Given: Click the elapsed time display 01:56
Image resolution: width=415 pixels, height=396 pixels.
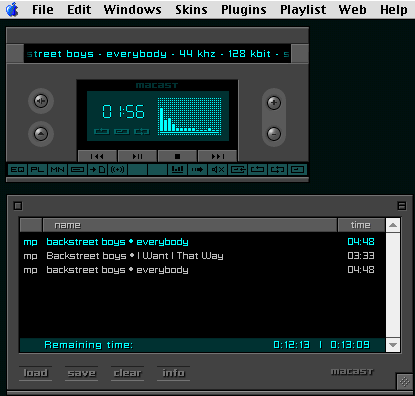Looking at the screenshot, I should coord(123,112).
